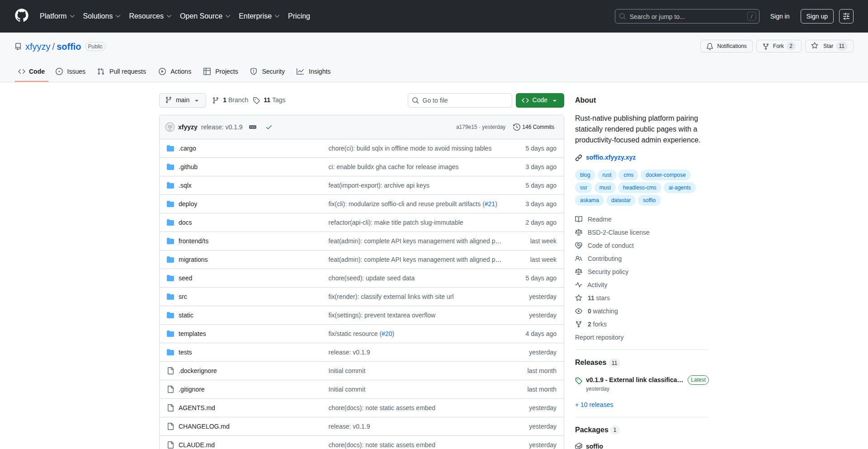Click inside the Go to file field

460,100
